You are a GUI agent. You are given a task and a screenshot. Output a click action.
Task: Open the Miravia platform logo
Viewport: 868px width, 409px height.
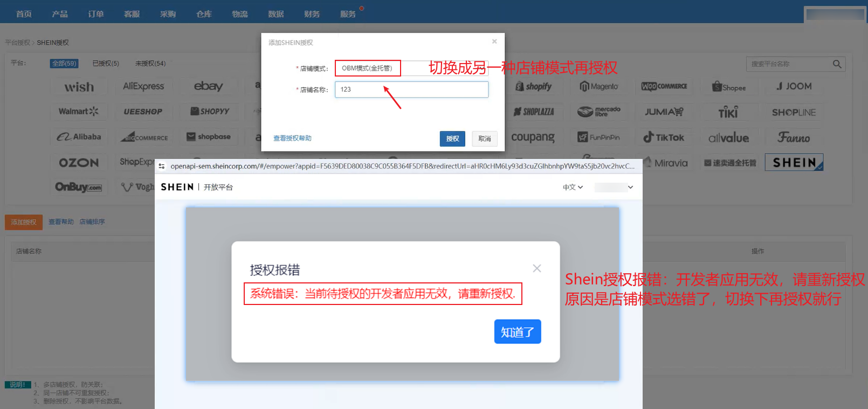coord(666,163)
